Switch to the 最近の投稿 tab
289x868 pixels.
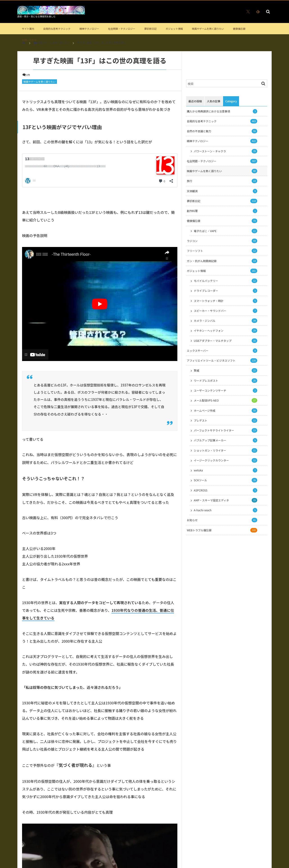pos(195,101)
